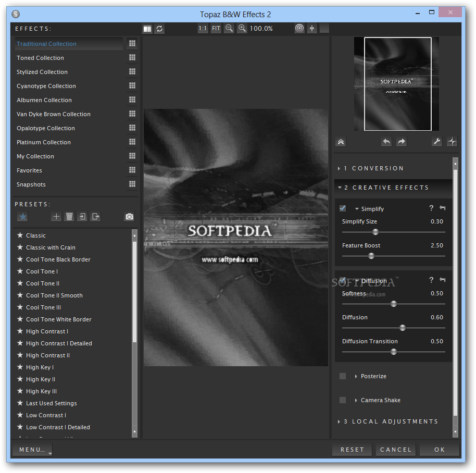The width and height of the screenshot is (476, 473).
Task: Open grid view for Platinum Collection
Action: (x=132, y=142)
